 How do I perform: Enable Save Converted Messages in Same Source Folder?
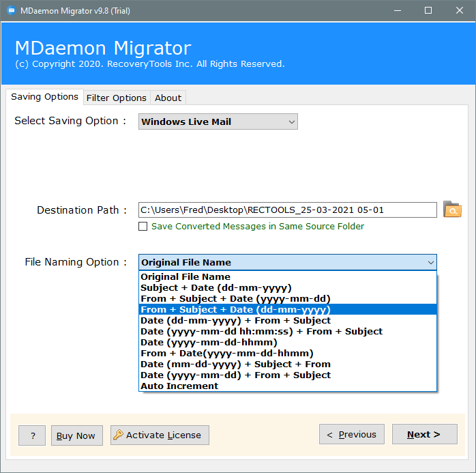tap(143, 227)
